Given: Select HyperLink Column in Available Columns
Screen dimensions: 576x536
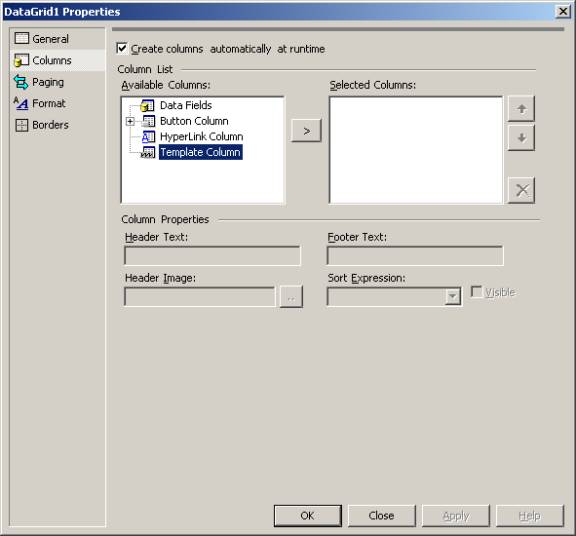Looking at the screenshot, I should [201, 137].
